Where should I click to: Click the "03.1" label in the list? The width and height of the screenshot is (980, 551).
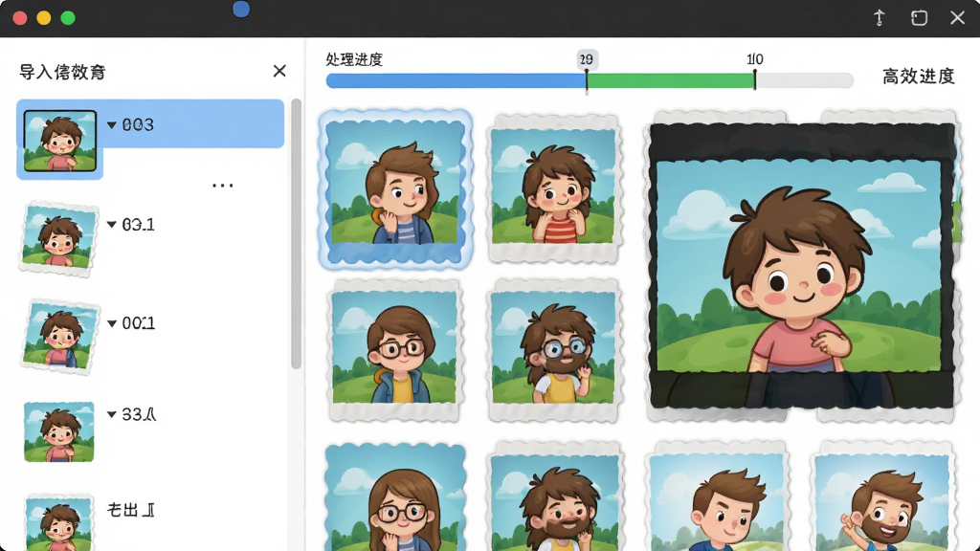[138, 224]
